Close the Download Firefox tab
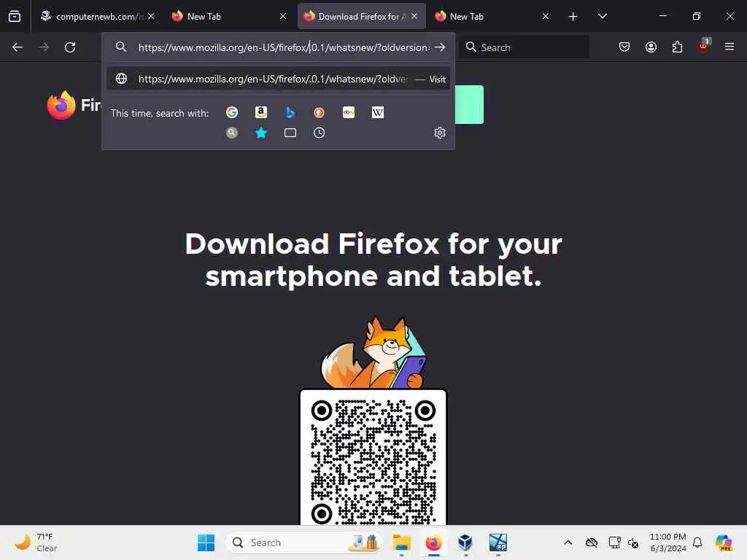Viewport: 747px width, 560px height. point(414,16)
